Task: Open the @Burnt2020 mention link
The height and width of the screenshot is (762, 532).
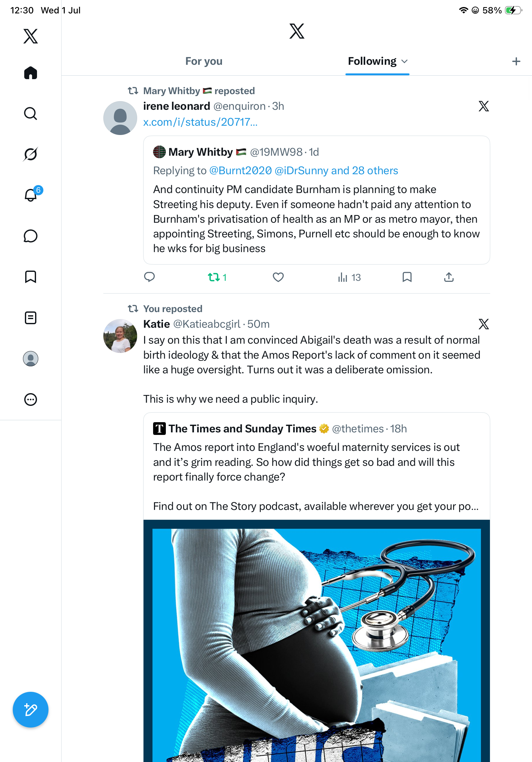Action: 240,171
